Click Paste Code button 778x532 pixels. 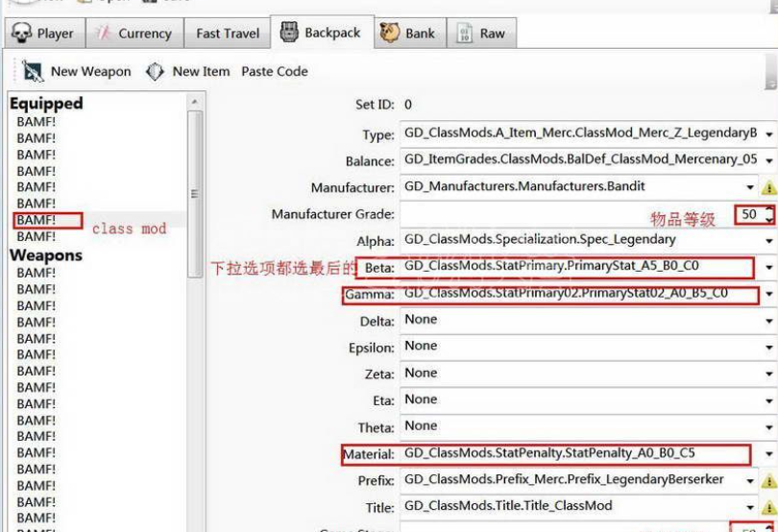(275, 72)
